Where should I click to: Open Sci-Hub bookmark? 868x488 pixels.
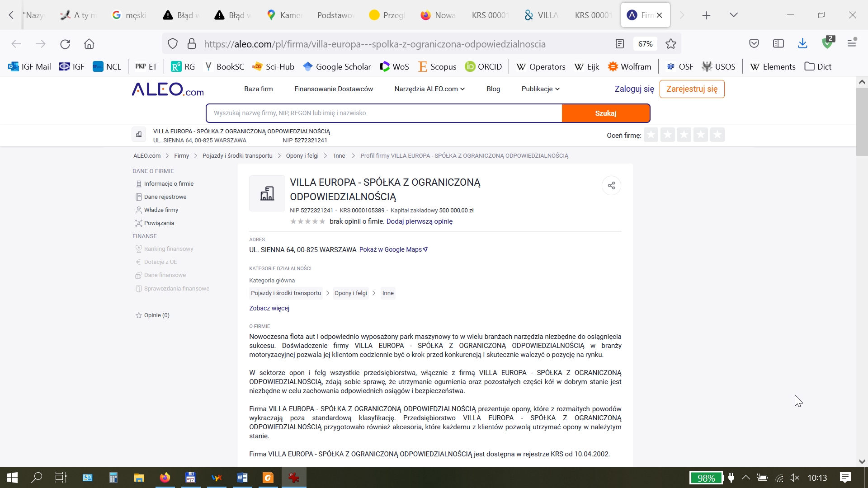click(x=274, y=67)
